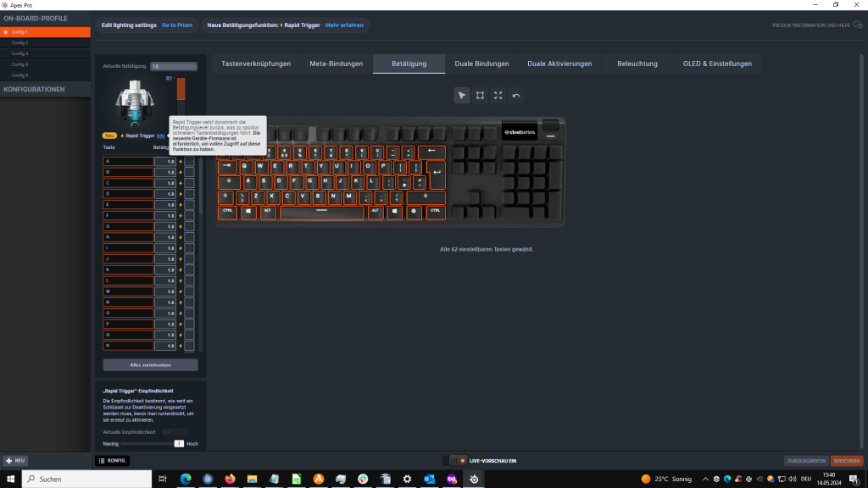The image size is (868, 488).
Task: Open Windows Start menu
Action: click(x=10, y=480)
